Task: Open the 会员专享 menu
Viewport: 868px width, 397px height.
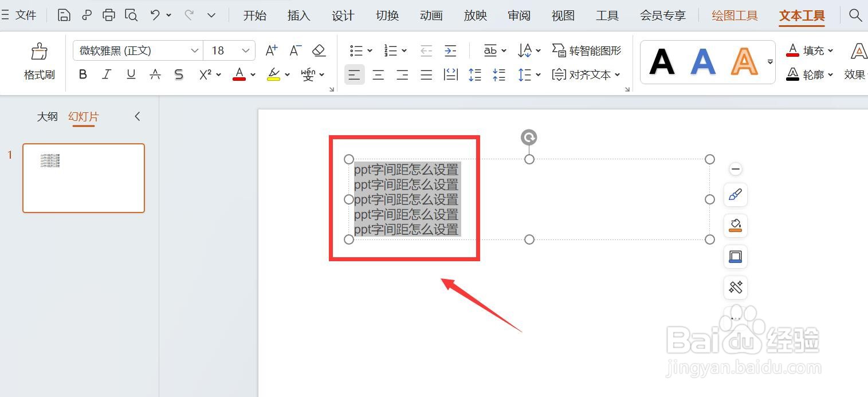Action: coord(662,15)
